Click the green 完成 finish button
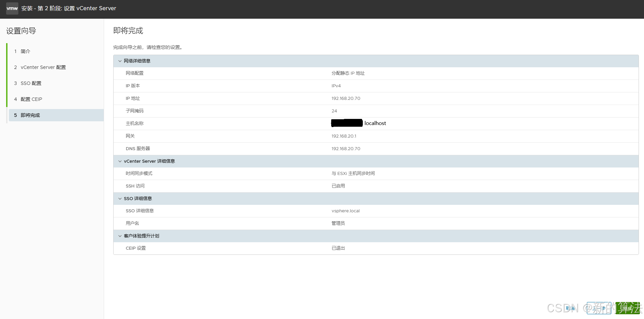This screenshot has width=644, height=319. (627, 308)
